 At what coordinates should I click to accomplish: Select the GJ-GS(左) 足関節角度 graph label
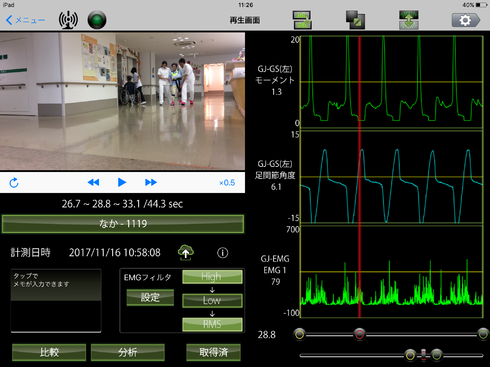click(275, 175)
